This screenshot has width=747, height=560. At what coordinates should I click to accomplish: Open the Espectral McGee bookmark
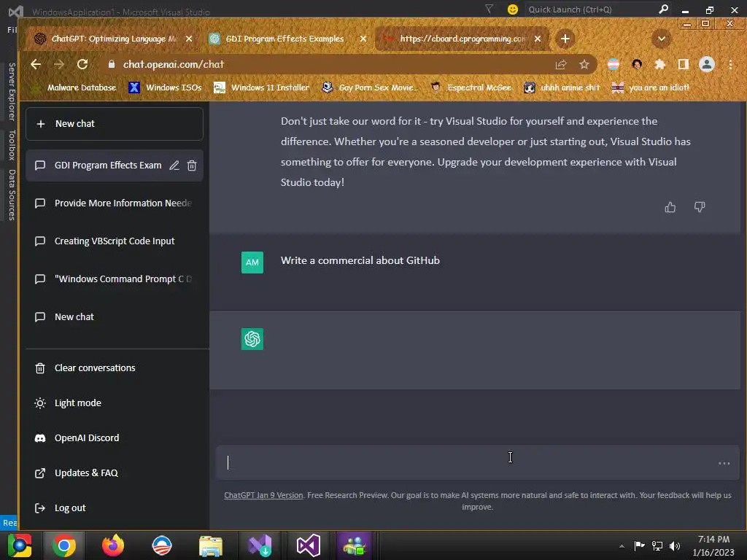click(472, 87)
